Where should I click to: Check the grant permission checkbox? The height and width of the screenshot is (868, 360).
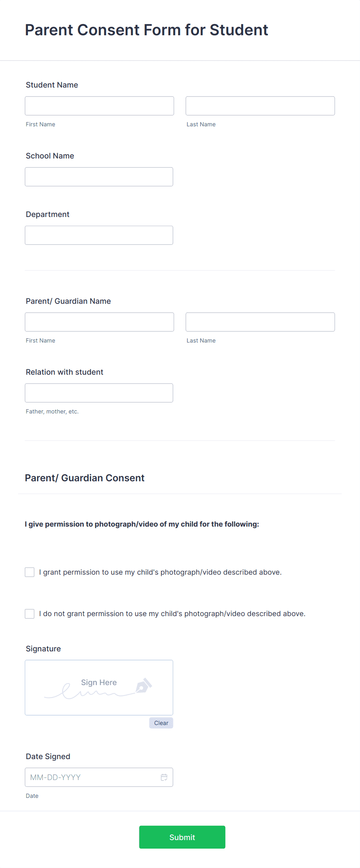(30, 572)
